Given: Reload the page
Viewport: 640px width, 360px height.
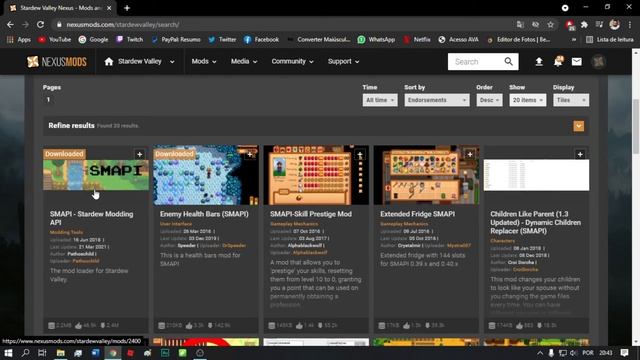Looking at the screenshot, I should [x=40, y=24].
